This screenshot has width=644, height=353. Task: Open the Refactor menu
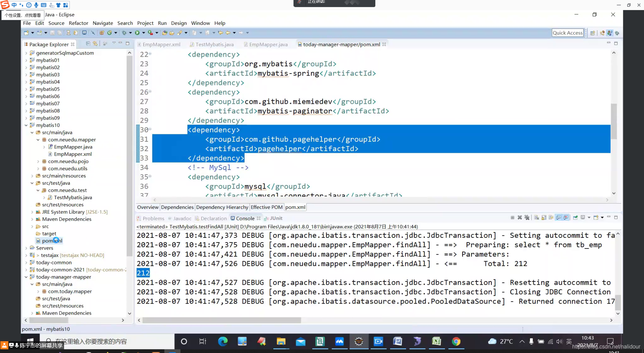pos(78,23)
